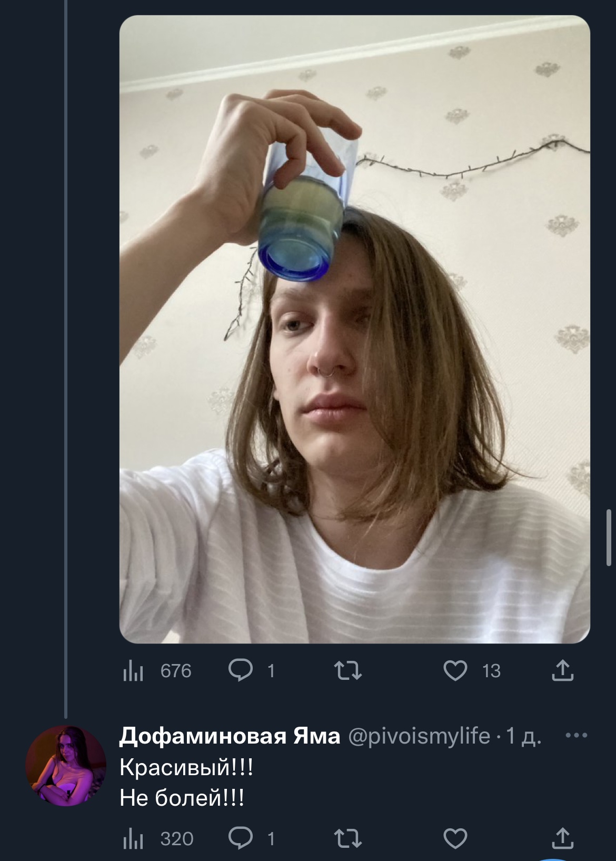Screen dimensions: 616x861
Task: Like the photo tweet with 13 likes
Action: tap(455, 671)
